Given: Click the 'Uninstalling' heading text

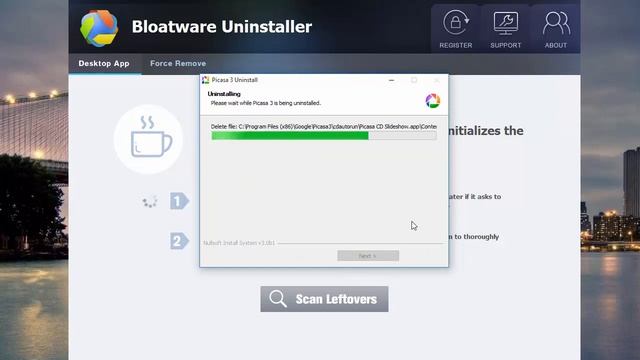Looking at the screenshot, I should click(x=224, y=94).
